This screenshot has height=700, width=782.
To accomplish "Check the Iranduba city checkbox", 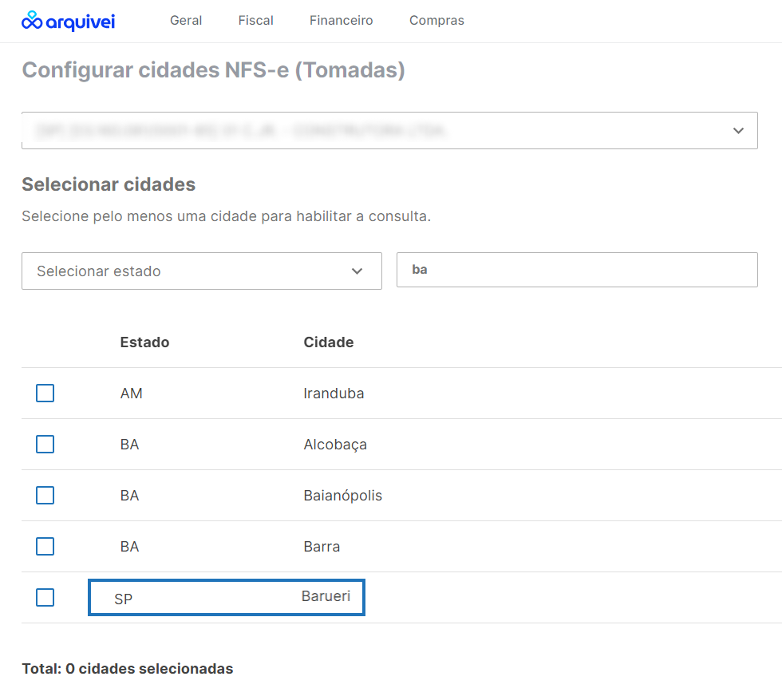I will pos(45,394).
